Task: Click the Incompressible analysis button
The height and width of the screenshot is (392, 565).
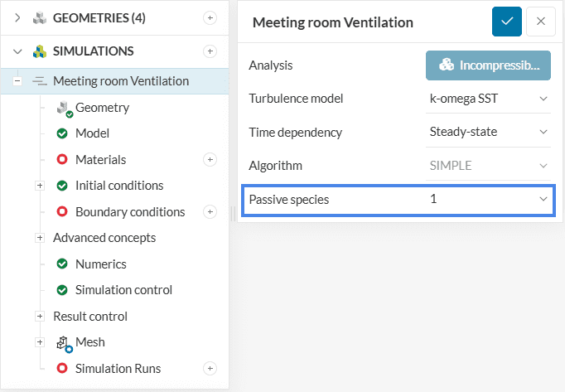Action: coord(488,65)
